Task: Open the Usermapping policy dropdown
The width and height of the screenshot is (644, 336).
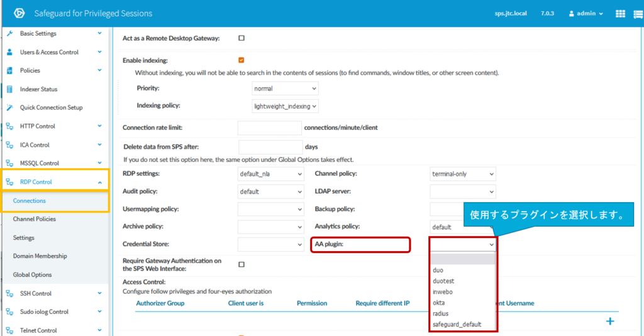Action: coord(270,209)
